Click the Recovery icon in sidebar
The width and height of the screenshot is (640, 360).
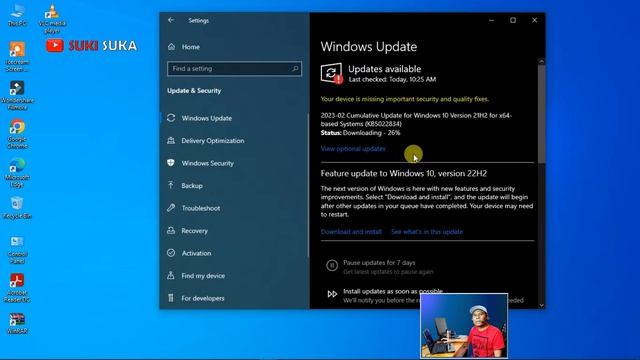click(x=171, y=231)
